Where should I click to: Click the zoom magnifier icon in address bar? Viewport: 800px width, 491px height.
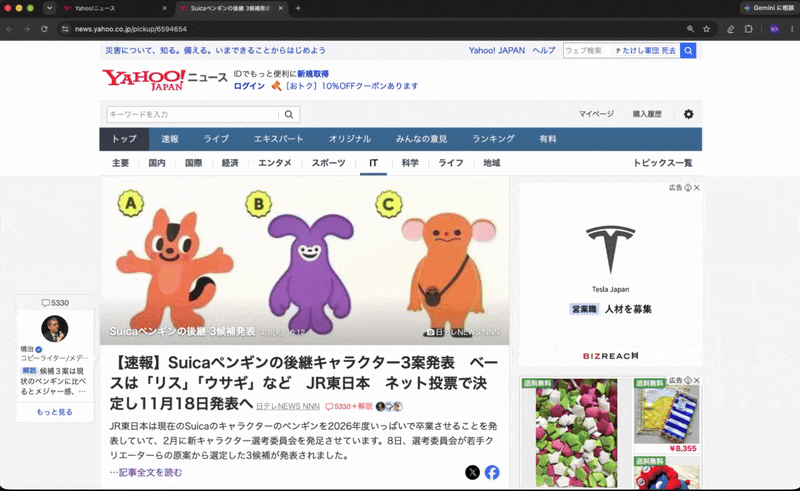point(690,29)
